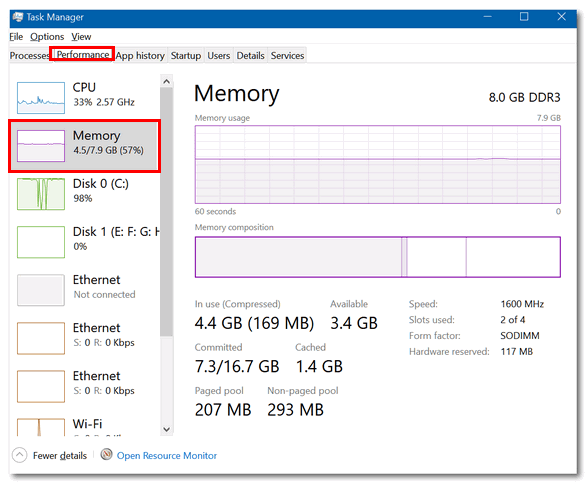Click the Disk 1 0% value
The image size is (587, 484).
80,246
